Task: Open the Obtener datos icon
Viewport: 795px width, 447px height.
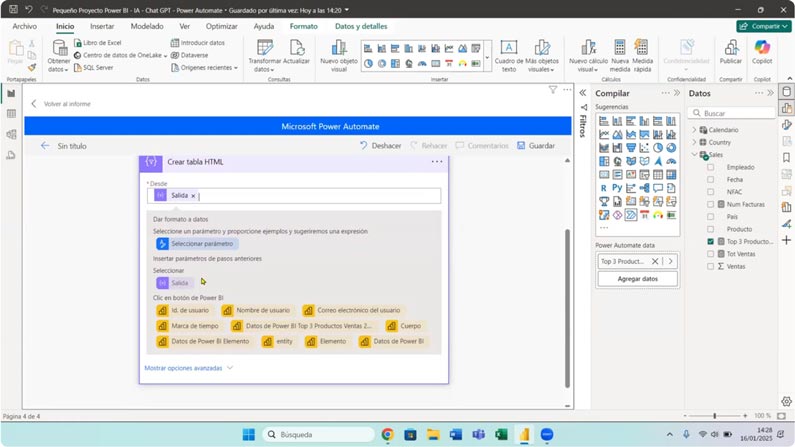Action: point(59,48)
